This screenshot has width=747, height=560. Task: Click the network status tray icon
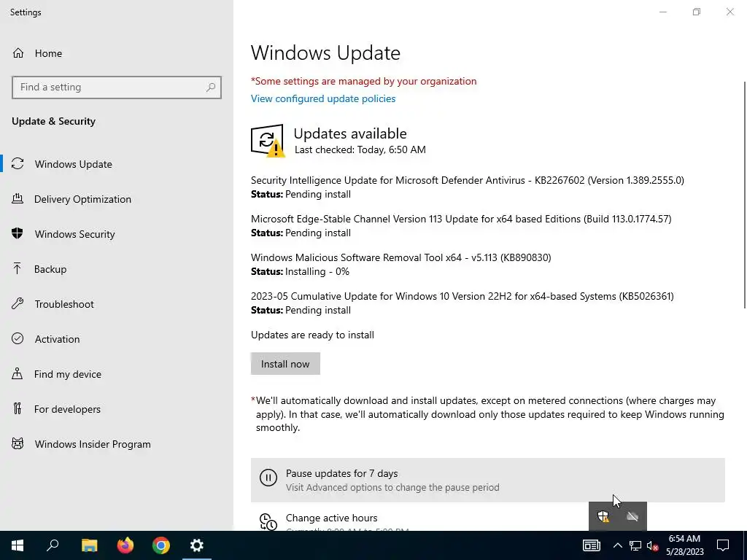point(635,545)
